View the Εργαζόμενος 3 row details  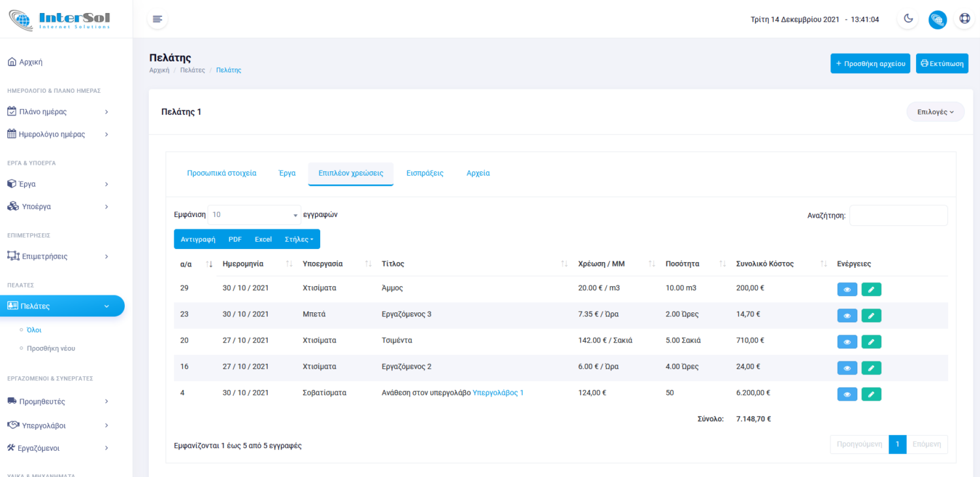pos(847,316)
